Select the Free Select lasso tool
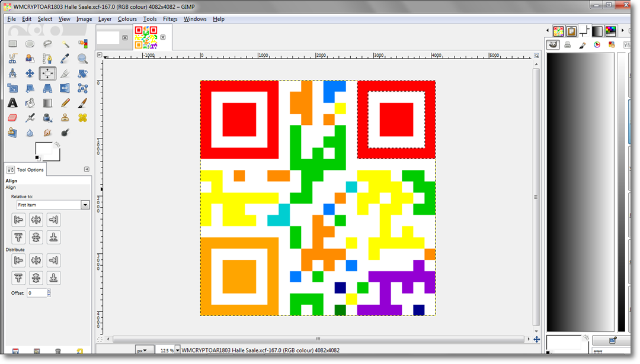Image resolution: width=640 pixels, height=364 pixels. (47, 44)
